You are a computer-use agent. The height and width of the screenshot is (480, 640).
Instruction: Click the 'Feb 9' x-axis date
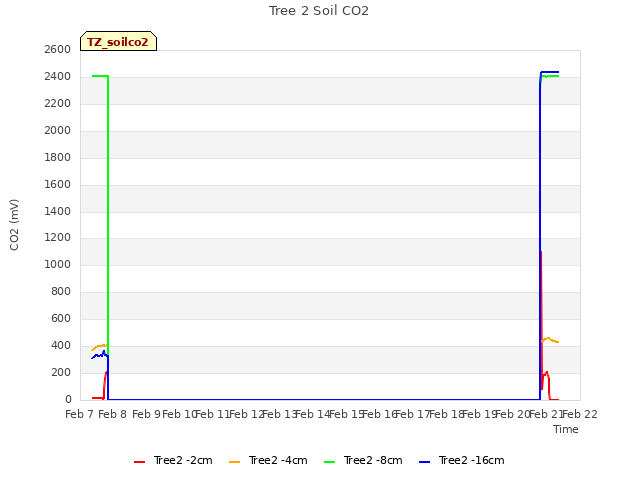pos(146,414)
